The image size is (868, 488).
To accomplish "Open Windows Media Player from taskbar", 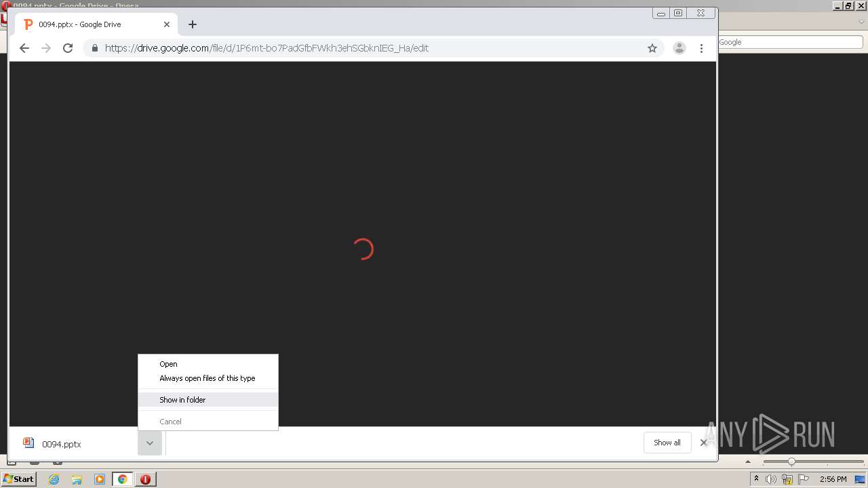I will (100, 479).
